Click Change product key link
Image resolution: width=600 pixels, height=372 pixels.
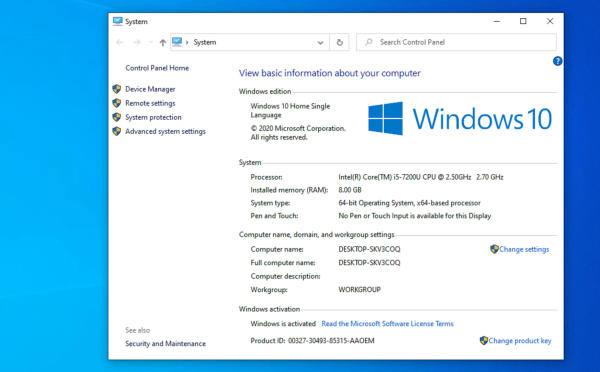click(x=520, y=341)
